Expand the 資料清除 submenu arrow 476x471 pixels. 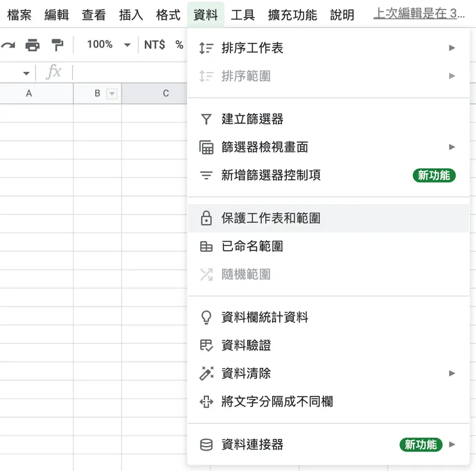click(452, 373)
